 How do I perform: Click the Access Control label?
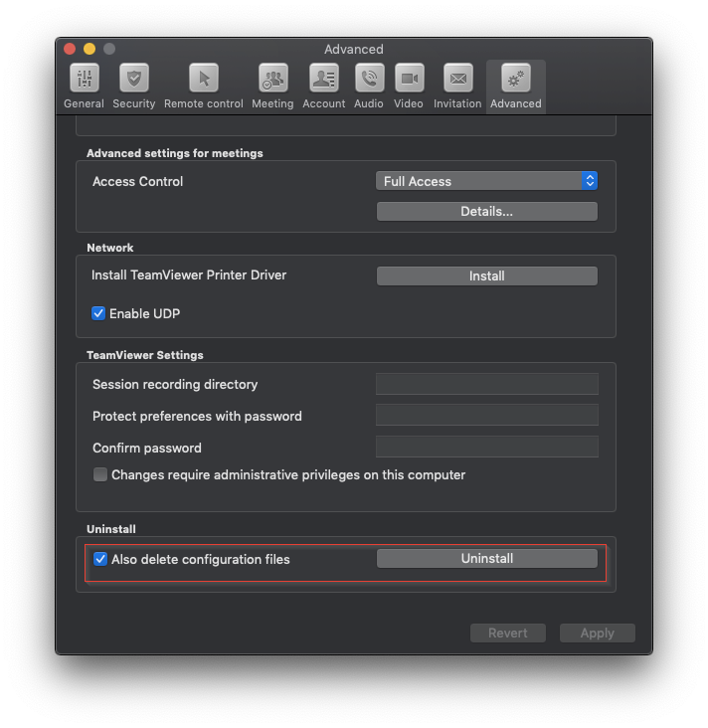click(x=138, y=181)
